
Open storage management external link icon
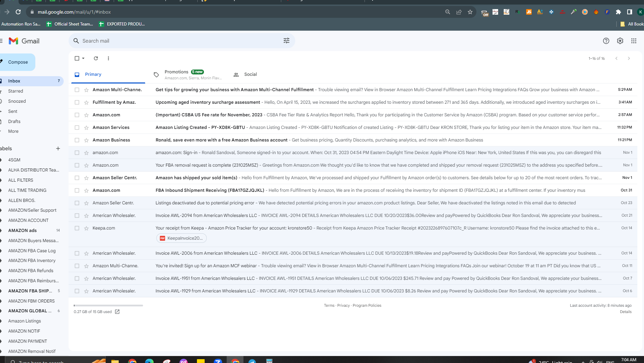click(x=117, y=312)
